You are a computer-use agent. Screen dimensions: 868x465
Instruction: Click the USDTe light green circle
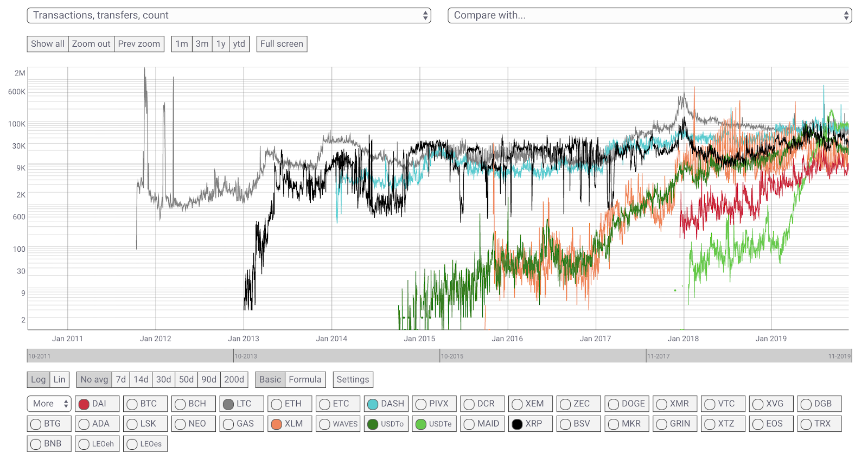point(421,424)
